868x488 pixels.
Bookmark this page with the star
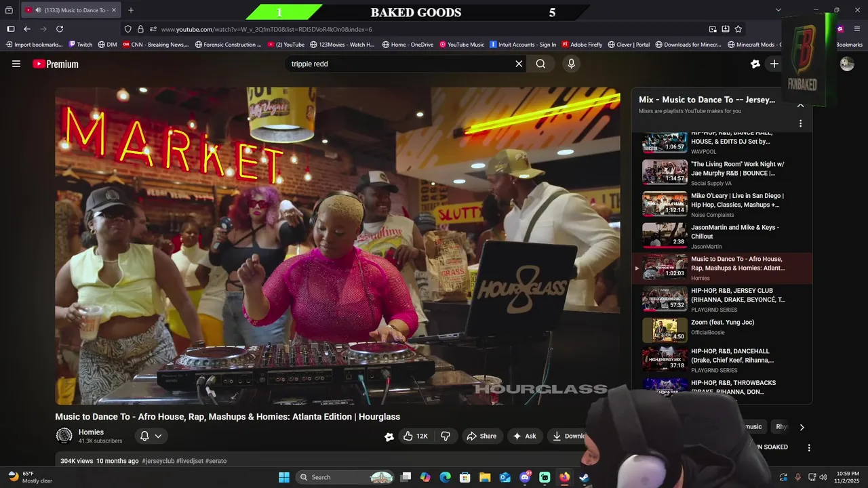click(x=738, y=29)
